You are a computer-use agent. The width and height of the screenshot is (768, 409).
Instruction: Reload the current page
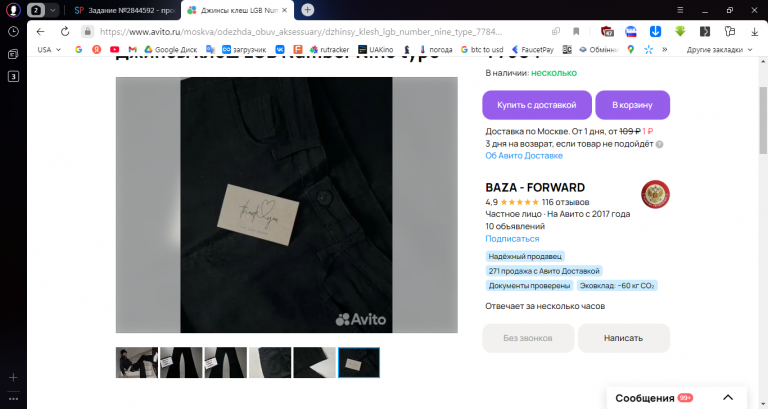pyautogui.click(x=65, y=31)
